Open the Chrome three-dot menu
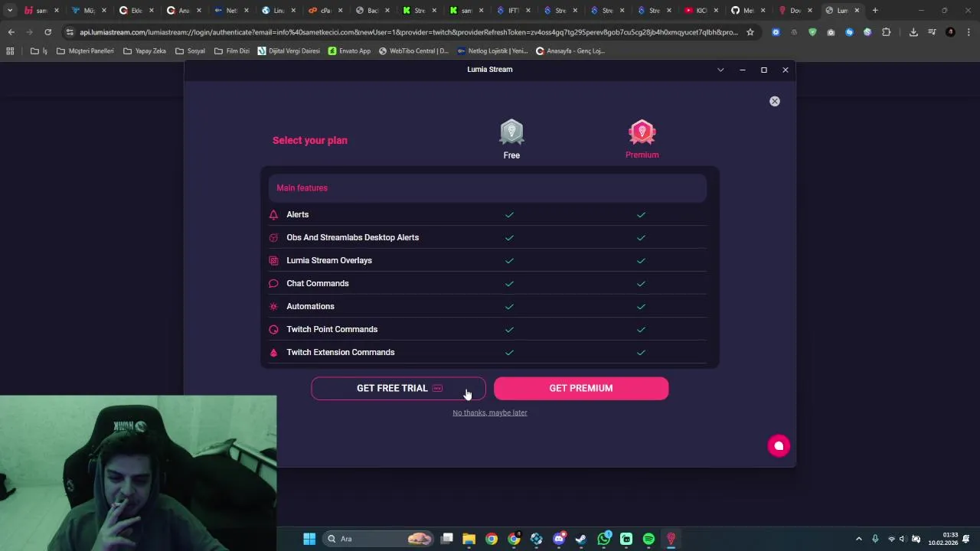 [969, 32]
